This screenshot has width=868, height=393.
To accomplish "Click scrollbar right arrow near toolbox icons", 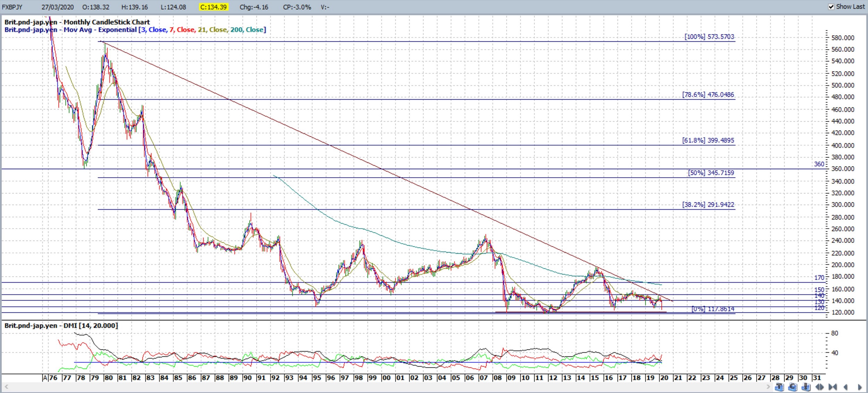I will pos(768,386).
